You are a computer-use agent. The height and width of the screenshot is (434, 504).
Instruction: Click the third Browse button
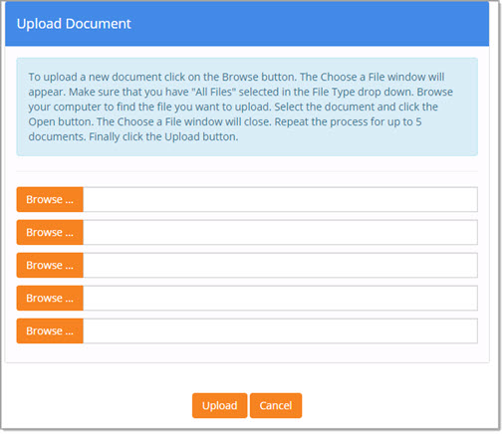point(50,265)
